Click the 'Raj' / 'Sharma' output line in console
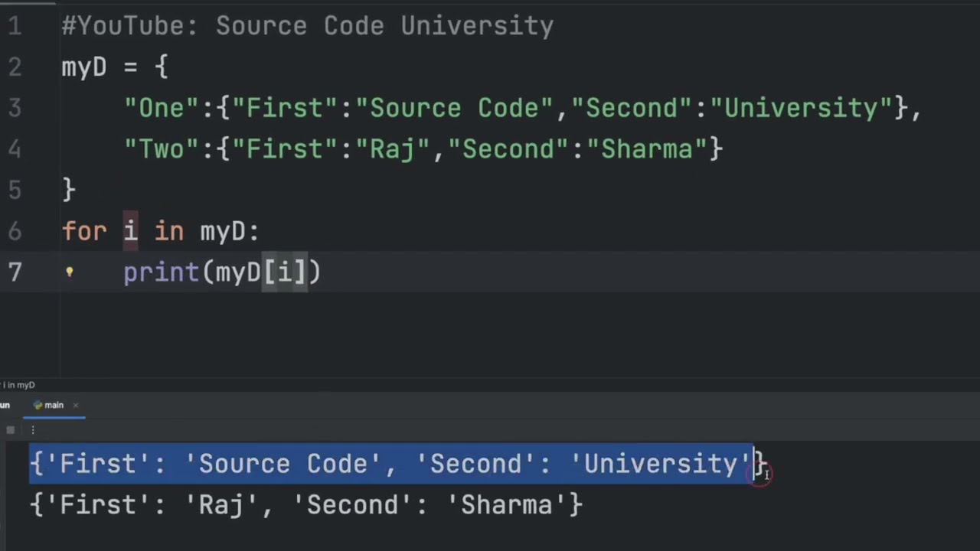This screenshot has height=551, width=980. [x=307, y=505]
